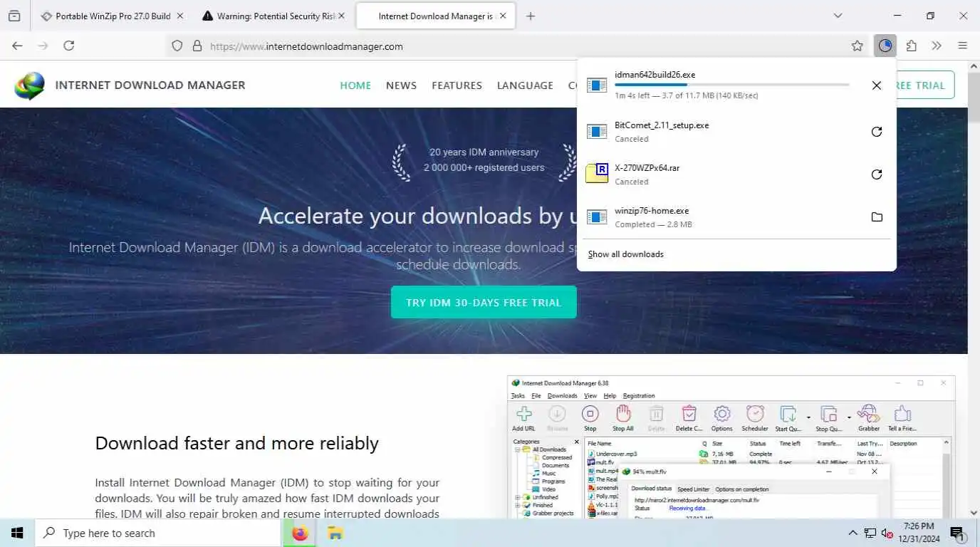Show all downloads
This screenshot has width=980, height=547.
[x=625, y=254]
